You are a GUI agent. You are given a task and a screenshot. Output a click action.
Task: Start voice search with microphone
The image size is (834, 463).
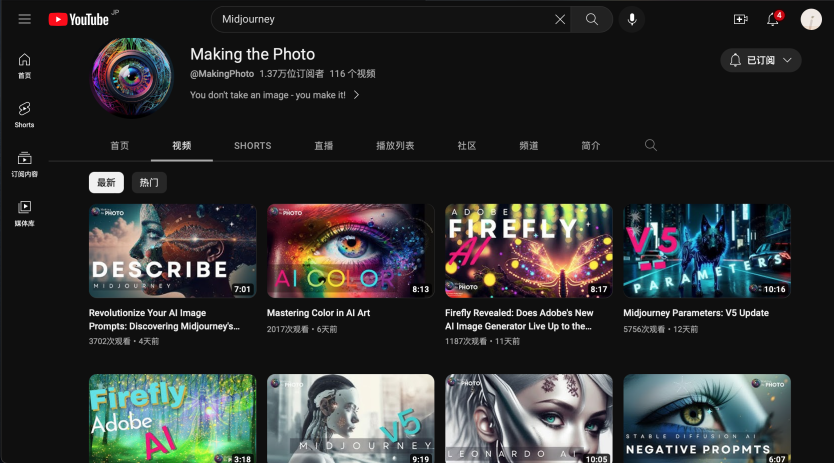(632, 20)
